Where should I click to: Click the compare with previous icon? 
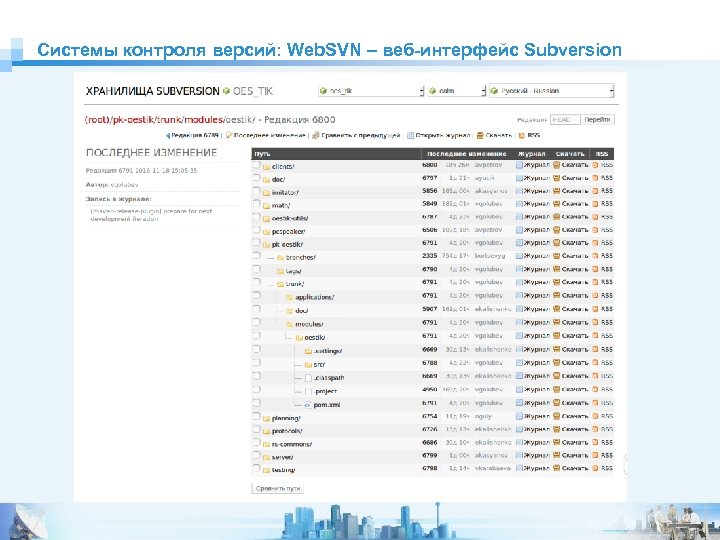pos(316,135)
